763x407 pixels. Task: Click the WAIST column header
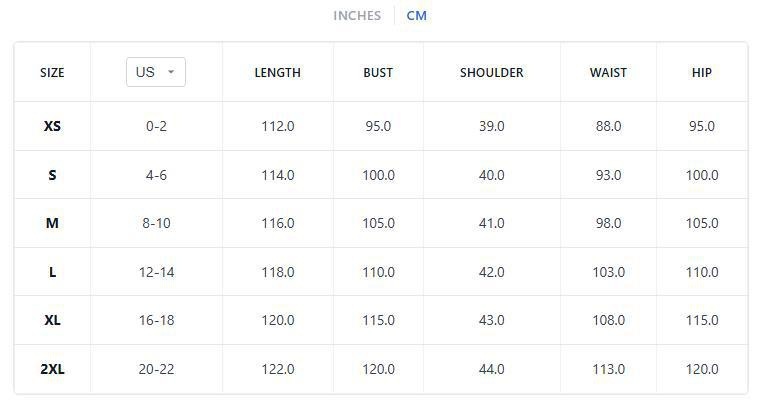[x=608, y=73]
